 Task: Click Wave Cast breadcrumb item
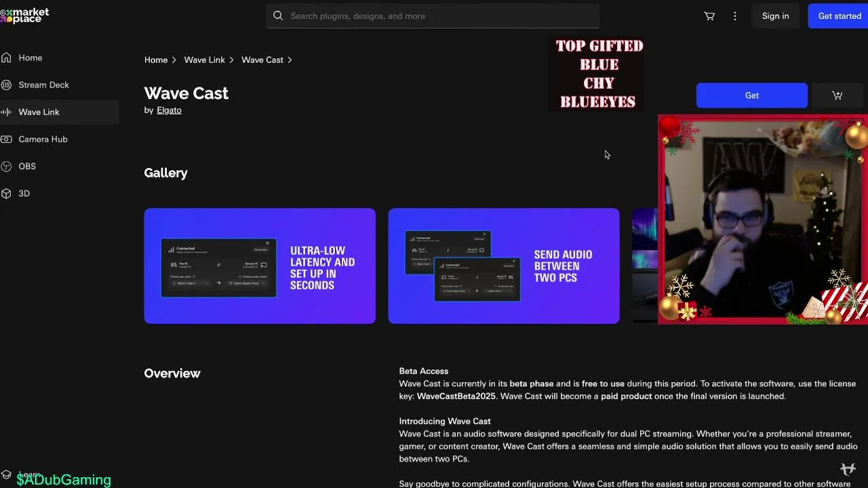262,60
